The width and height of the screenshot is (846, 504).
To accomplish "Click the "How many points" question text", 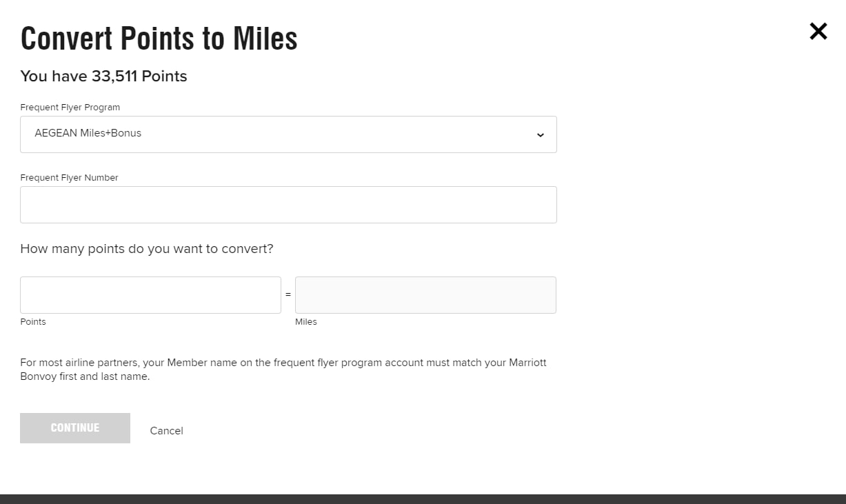I will pyautogui.click(x=146, y=249).
